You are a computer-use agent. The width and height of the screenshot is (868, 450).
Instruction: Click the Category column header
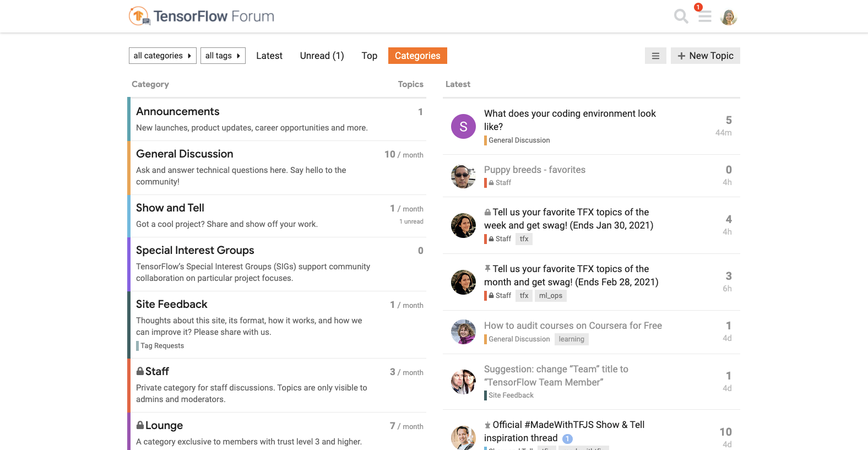point(150,84)
